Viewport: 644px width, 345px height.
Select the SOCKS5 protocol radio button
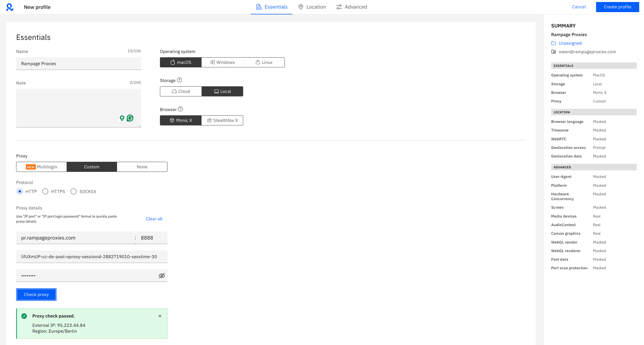[74, 192]
